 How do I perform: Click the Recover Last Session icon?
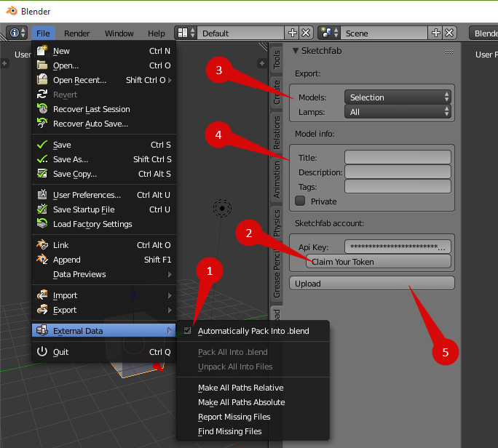[x=42, y=109]
